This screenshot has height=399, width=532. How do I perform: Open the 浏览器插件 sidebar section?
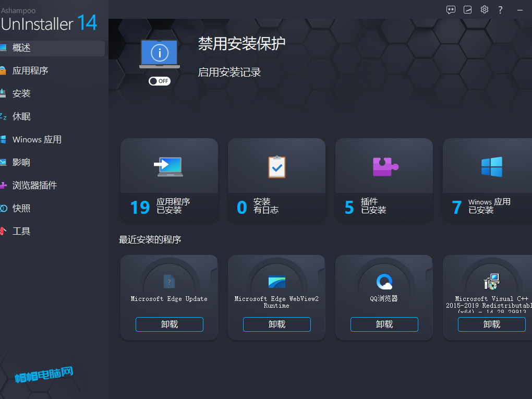[x=37, y=185]
